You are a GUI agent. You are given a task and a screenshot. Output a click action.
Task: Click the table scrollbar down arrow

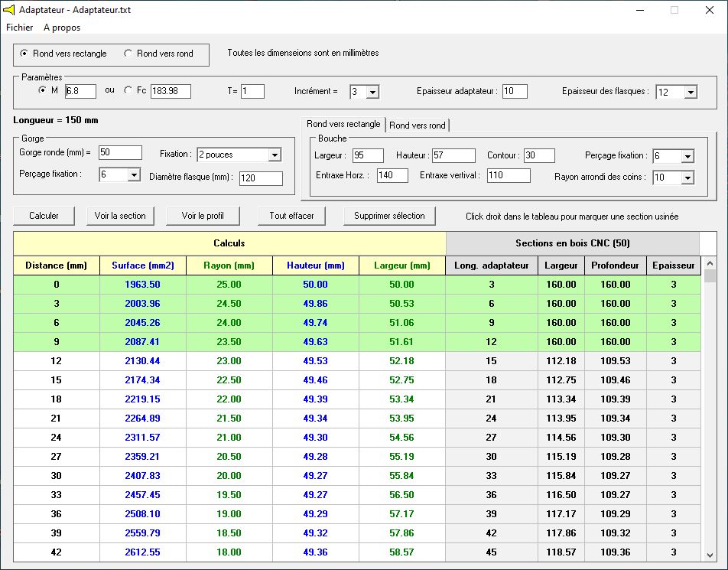[710, 555]
